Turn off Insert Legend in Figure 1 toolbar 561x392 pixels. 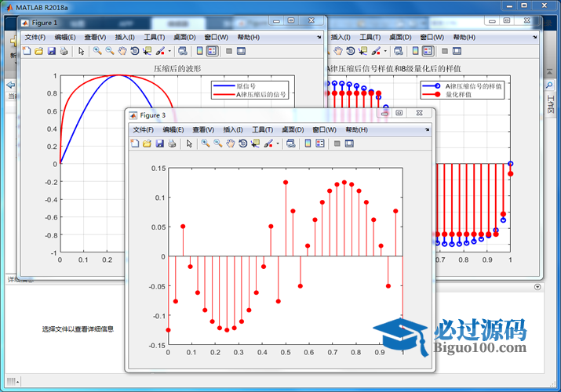[x=212, y=51]
